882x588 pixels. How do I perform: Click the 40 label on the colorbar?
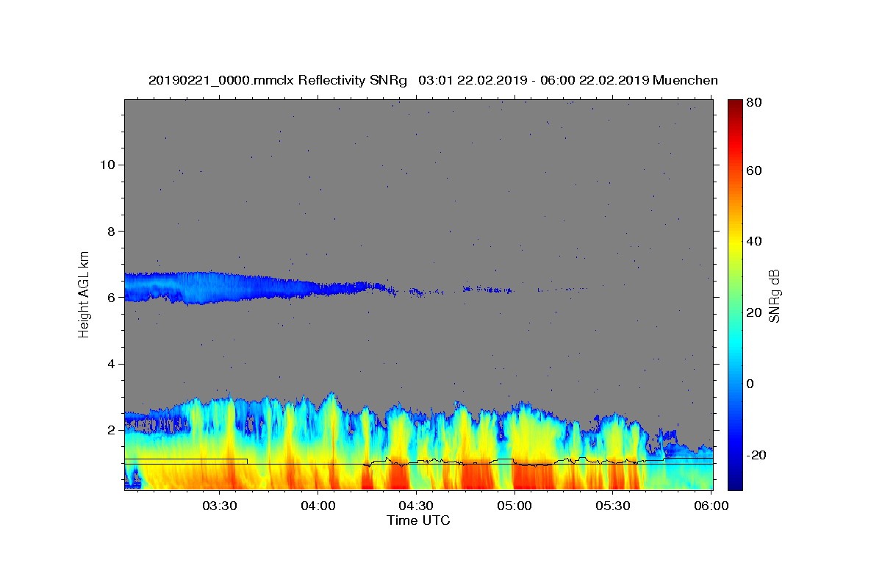(753, 241)
